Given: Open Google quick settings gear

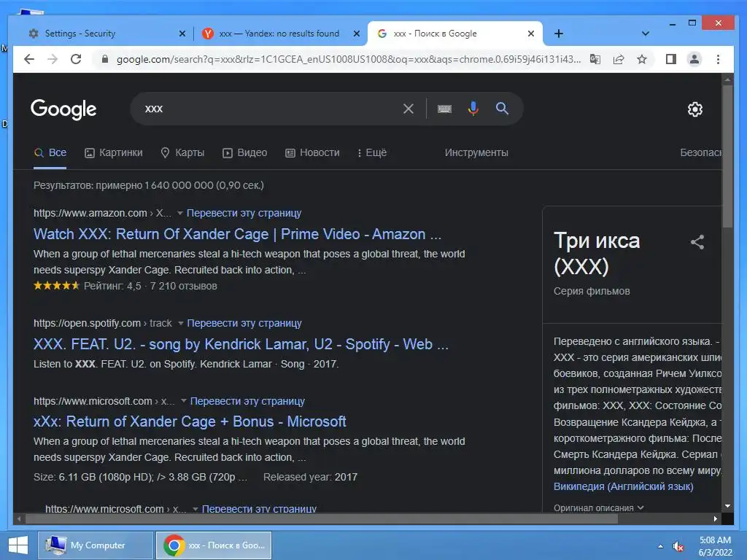Looking at the screenshot, I should (x=695, y=109).
